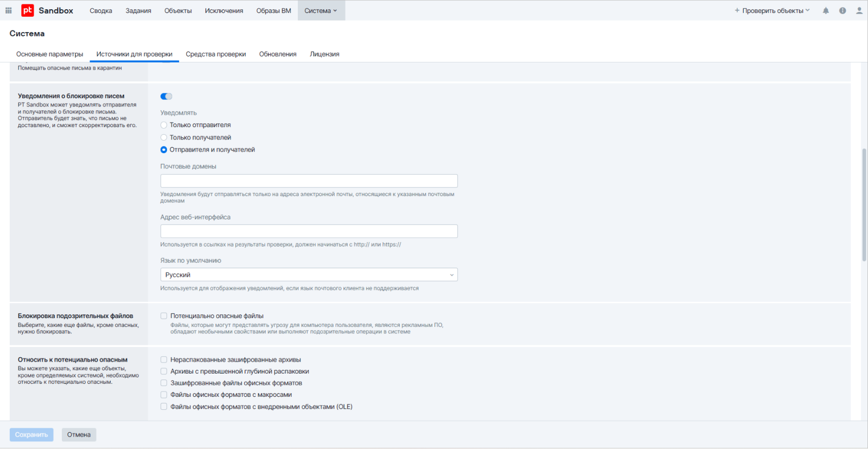Screen dimensions: 868x449
Task: Click the 'Отмена' button
Action: 79,435
